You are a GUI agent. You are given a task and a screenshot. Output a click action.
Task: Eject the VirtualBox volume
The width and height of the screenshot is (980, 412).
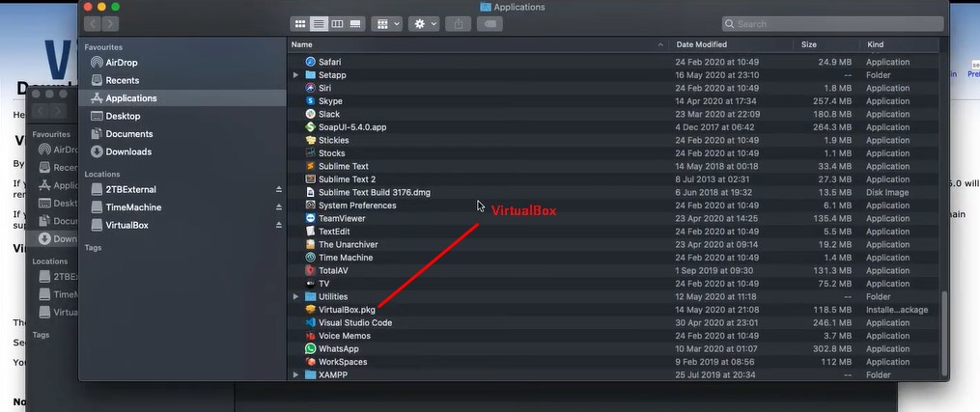279,226
